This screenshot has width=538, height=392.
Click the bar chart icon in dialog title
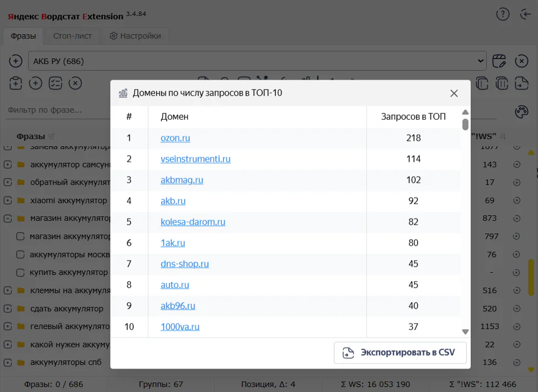pos(123,93)
